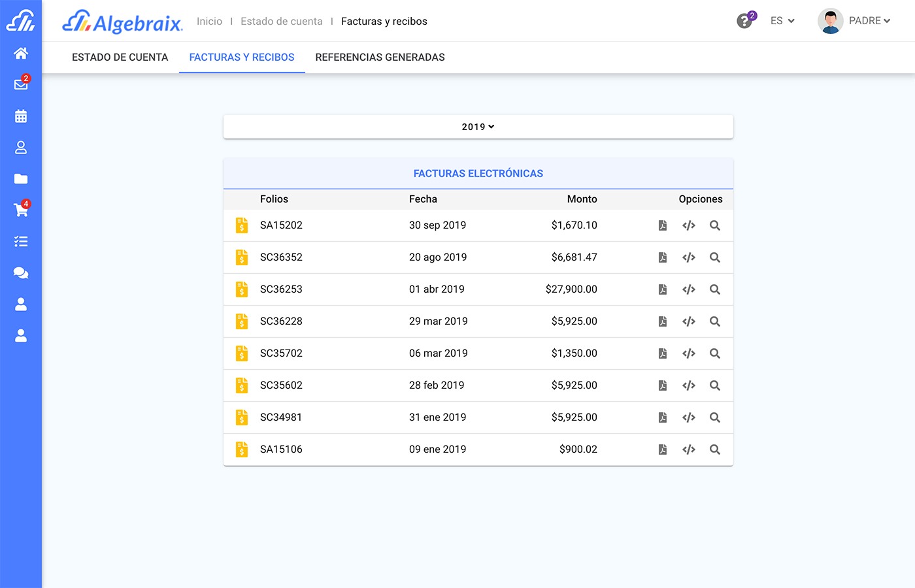Screen dimensions: 915x588
Task: Expand the 2019 year selector
Action: pos(478,127)
